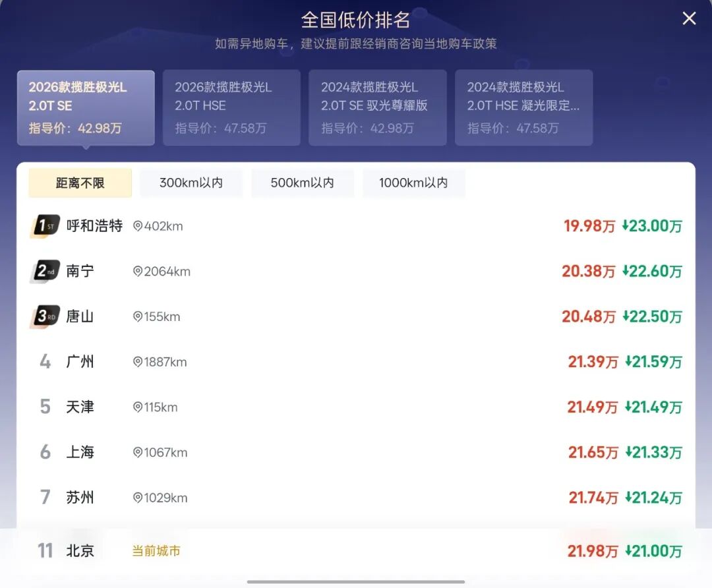Click rank number 4 beside 广州
712x588 pixels.
[45, 362]
